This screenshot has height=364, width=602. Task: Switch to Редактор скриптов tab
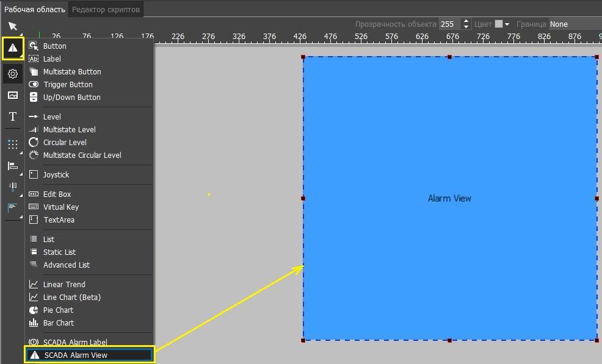[x=106, y=9]
